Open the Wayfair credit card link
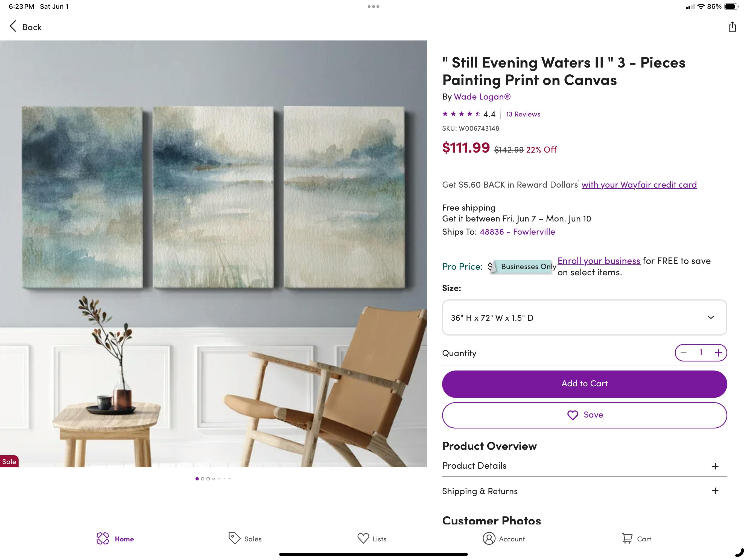 [639, 185]
